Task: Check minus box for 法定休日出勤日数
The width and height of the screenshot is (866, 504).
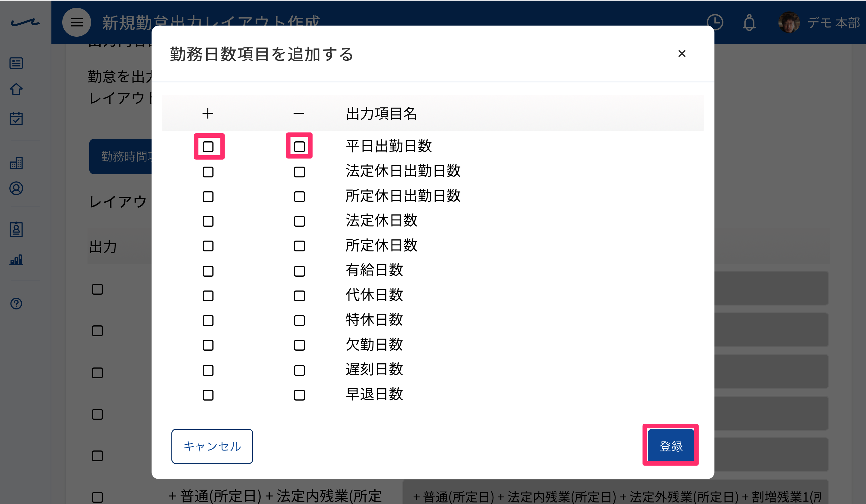Action: (299, 172)
